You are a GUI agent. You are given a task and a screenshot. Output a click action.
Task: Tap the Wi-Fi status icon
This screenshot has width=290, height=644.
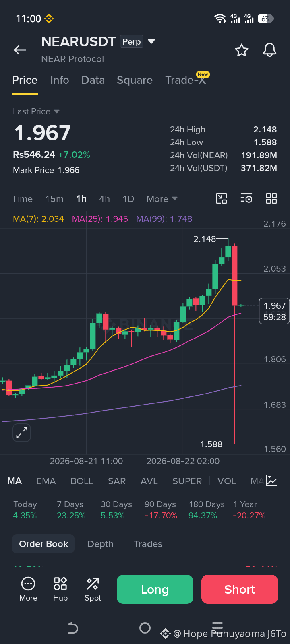click(x=220, y=19)
